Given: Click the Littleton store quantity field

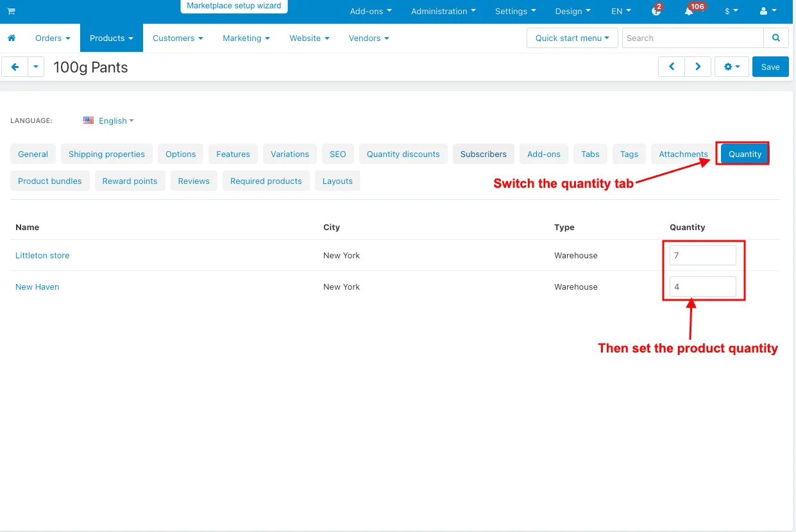Looking at the screenshot, I should [x=702, y=255].
